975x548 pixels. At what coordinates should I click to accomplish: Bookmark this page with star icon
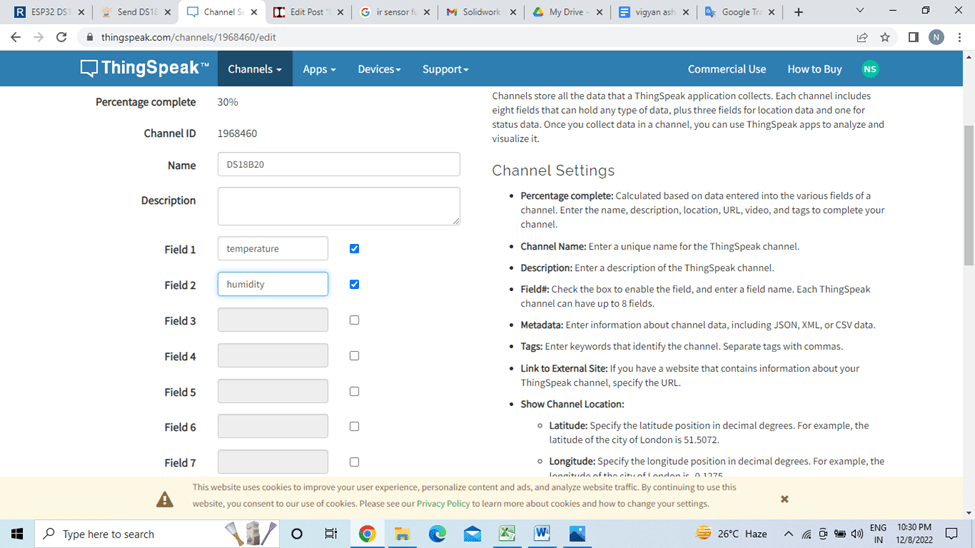[885, 37]
